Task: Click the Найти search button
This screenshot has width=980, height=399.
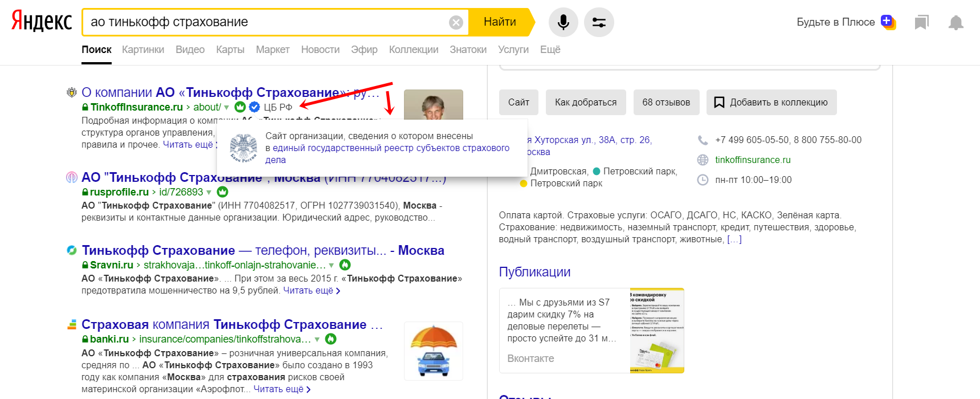Action: (x=500, y=22)
